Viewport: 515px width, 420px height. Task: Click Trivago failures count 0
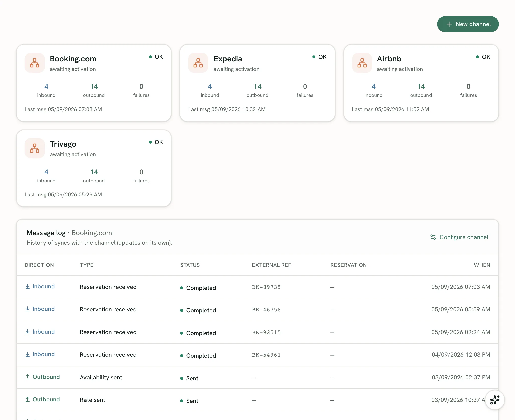tap(141, 172)
